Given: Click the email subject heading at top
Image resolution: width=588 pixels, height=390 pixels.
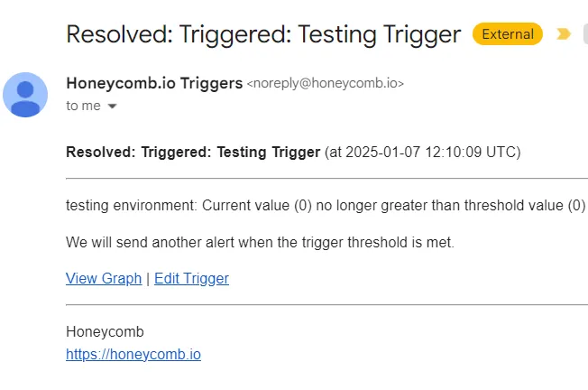Looking at the screenshot, I should click(x=263, y=35).
